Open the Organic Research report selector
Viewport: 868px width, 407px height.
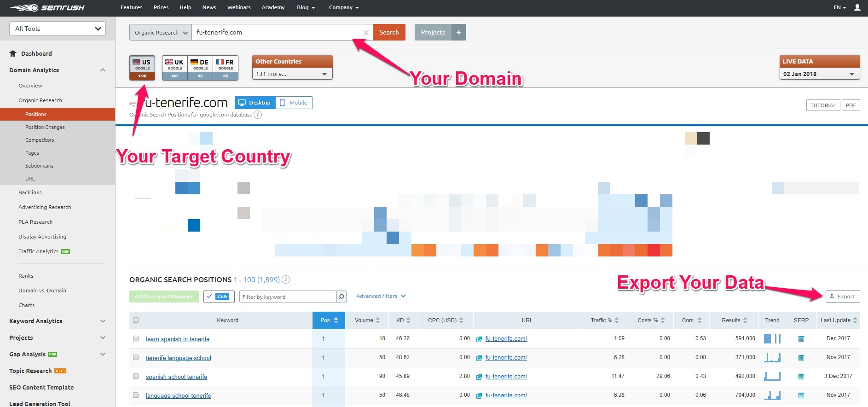[x=161, y=32]
